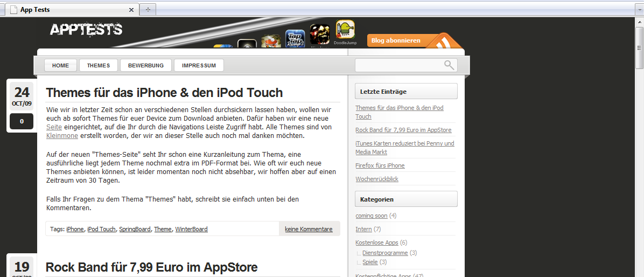Click the DoodleJump app icon in header

click(345, 30)
